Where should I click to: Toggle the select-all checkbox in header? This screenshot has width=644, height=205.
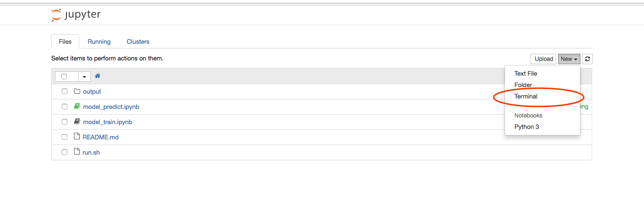pyautogui.click(x=64, y=76)
